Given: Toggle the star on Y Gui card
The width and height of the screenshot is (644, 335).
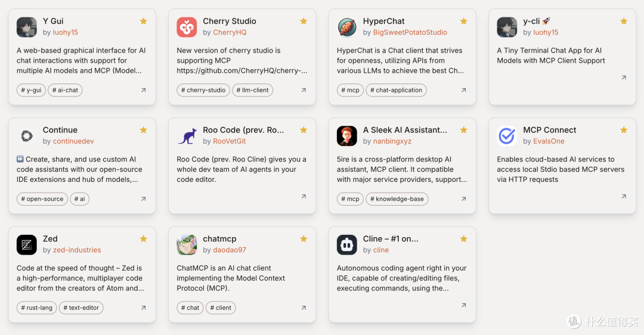Looking at the screenshot, I should 143,21.
